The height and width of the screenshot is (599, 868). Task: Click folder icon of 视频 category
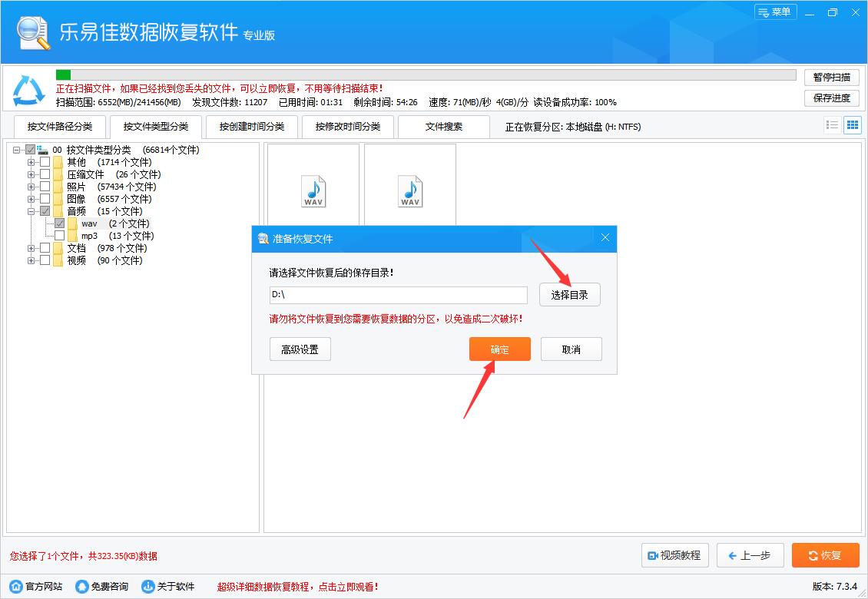click(x=58, y=260)
